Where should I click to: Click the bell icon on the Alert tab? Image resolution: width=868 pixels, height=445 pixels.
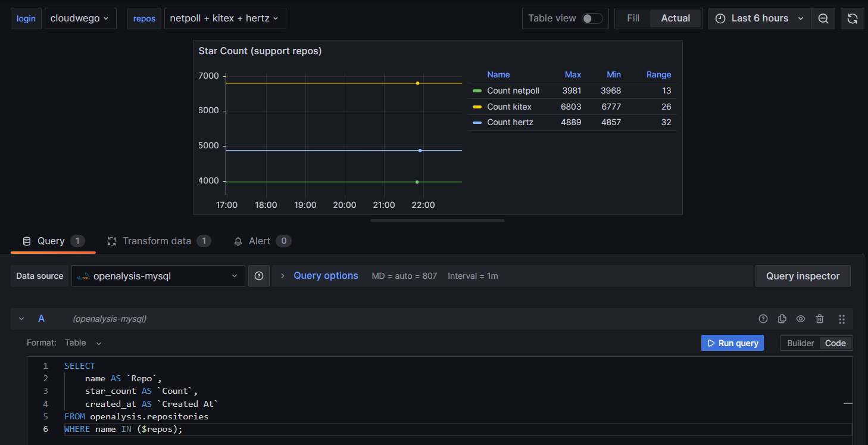pyautogui.click(x=238, y=241)
